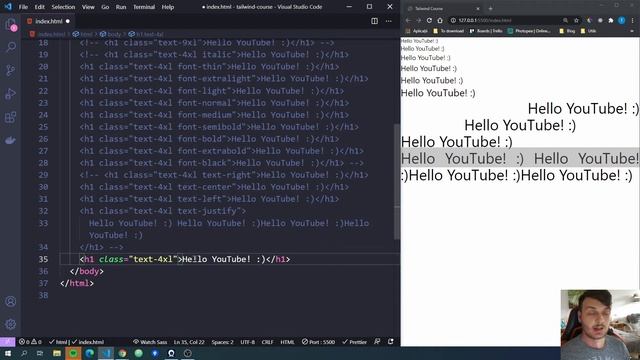Open the Help menu
640x360 pixels.
168,7
